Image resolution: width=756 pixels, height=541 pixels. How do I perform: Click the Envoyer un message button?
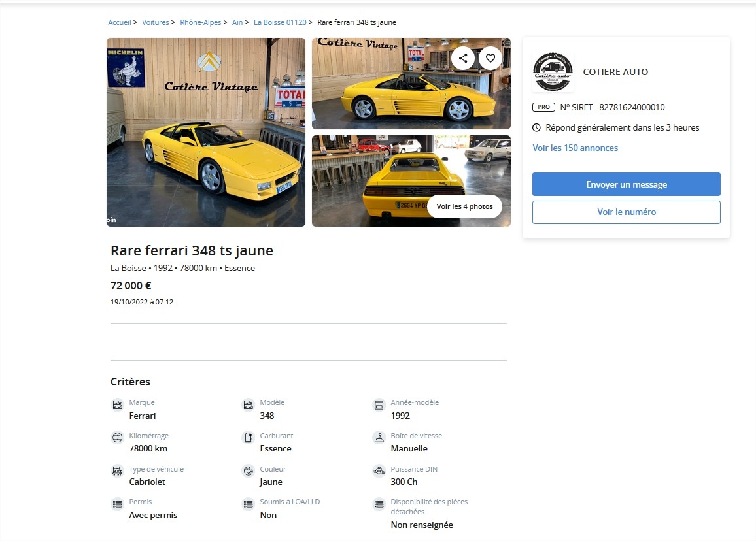627,184
